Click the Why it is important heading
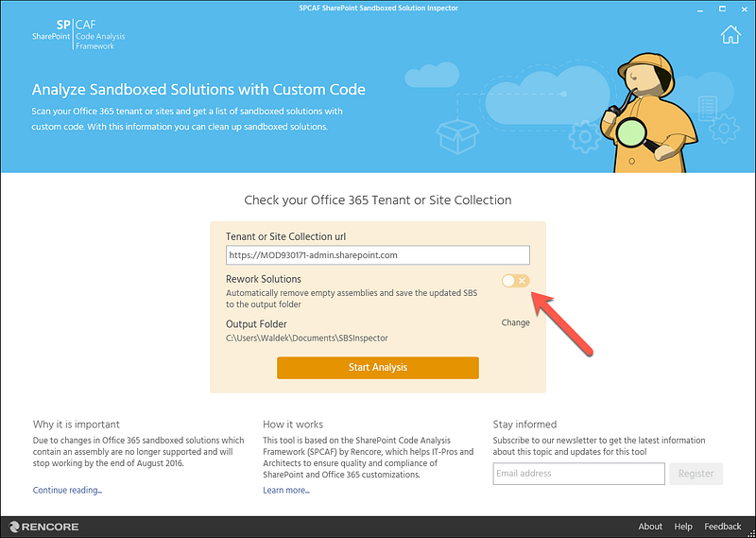Image resolution: width=756 pixels, height=538 pixels. 77,425
